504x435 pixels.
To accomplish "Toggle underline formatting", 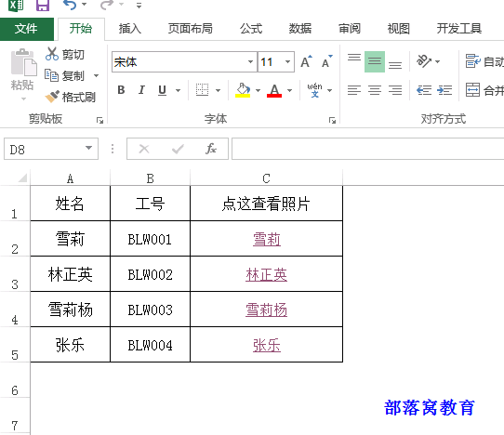I will tap(163, 90).
